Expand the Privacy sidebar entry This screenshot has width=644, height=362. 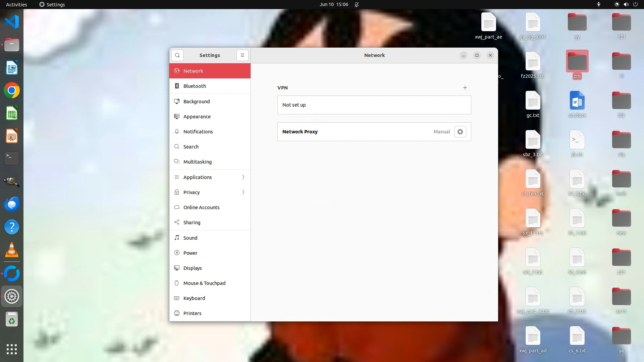point(210,192)
